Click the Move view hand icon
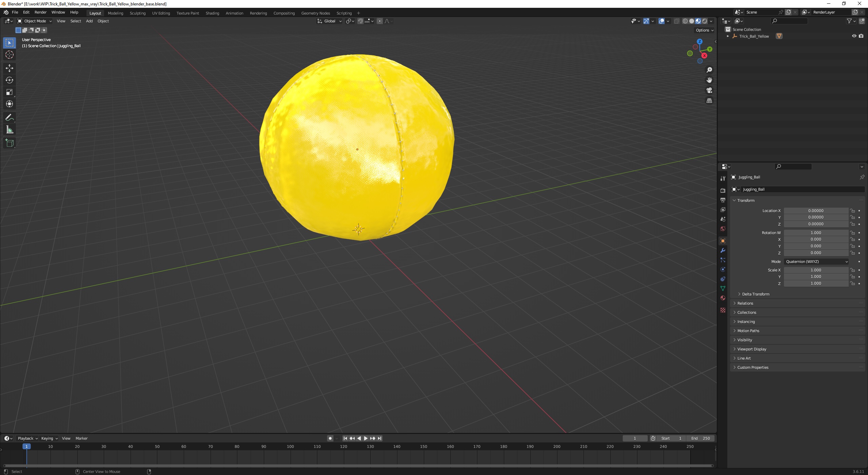 pyautogui.click(x=709, y=80)
